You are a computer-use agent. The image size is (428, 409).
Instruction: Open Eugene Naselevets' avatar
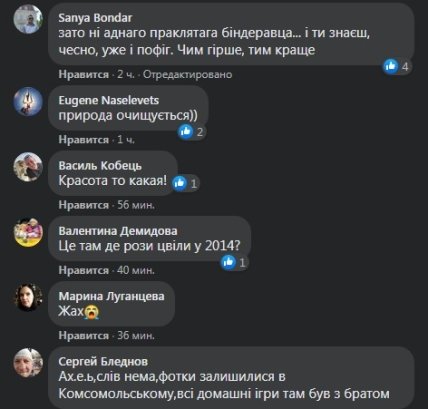[28, 102]
